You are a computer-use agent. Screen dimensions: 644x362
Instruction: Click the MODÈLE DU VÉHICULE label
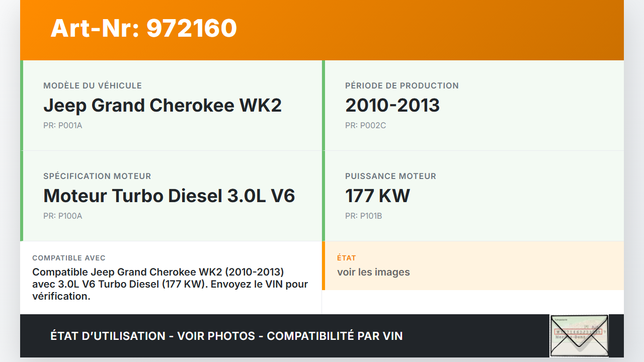pos(93,86)
